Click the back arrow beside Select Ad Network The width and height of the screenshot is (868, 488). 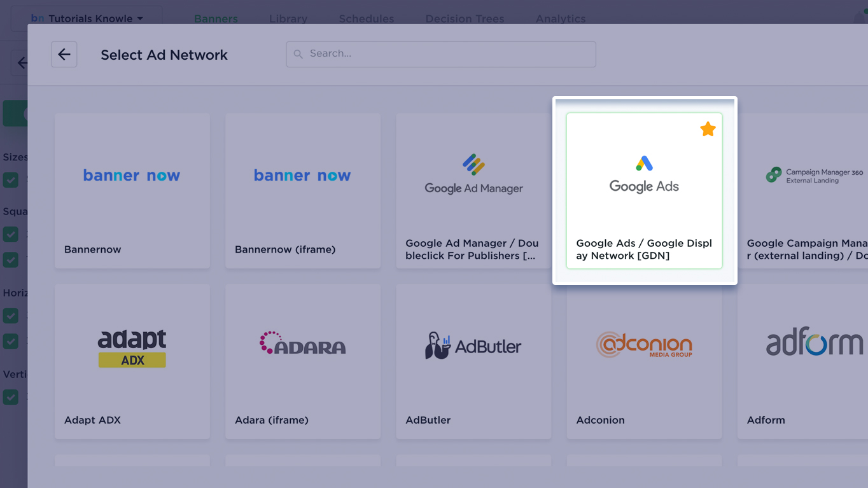point(64,55)
